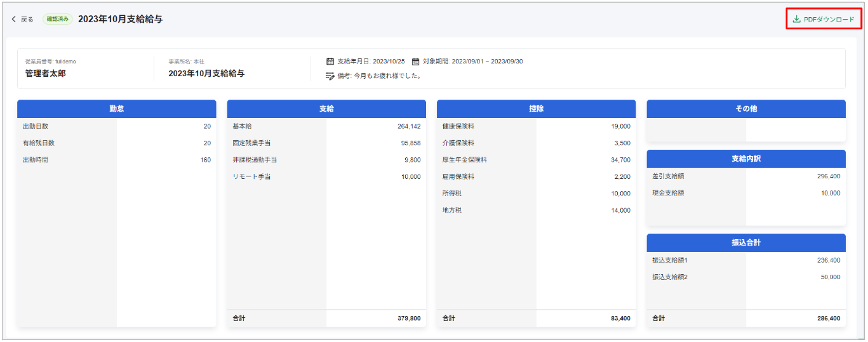
Task: Click the note icon beside 備考
Action: 330,76
